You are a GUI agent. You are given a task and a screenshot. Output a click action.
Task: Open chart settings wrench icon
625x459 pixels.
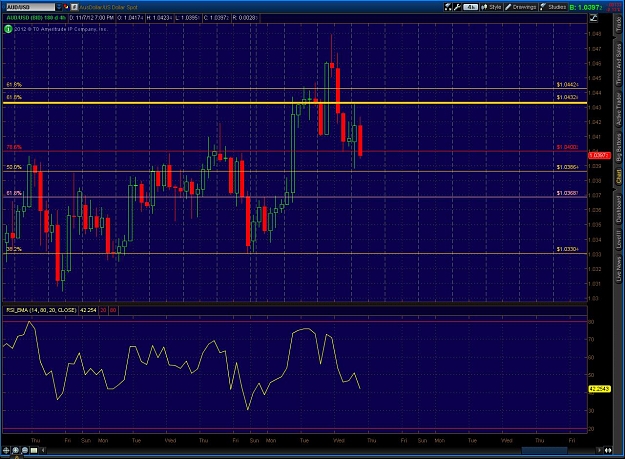click(457, 7)
